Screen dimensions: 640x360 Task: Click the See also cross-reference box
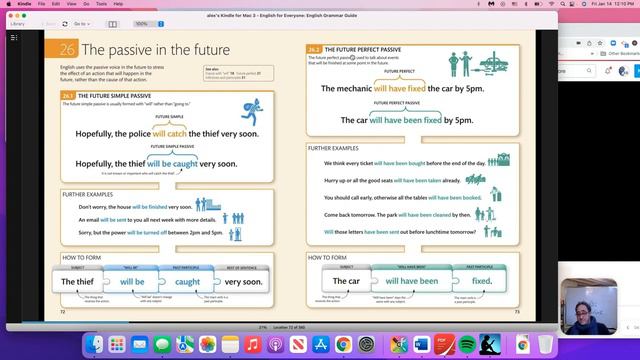(x=238, y=73)
